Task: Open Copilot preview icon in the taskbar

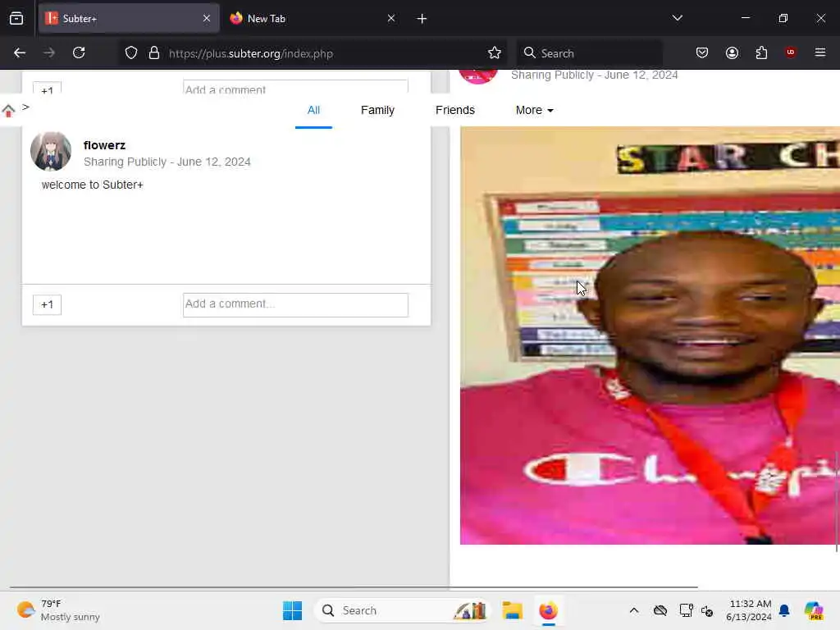Action: pos(814,610)
